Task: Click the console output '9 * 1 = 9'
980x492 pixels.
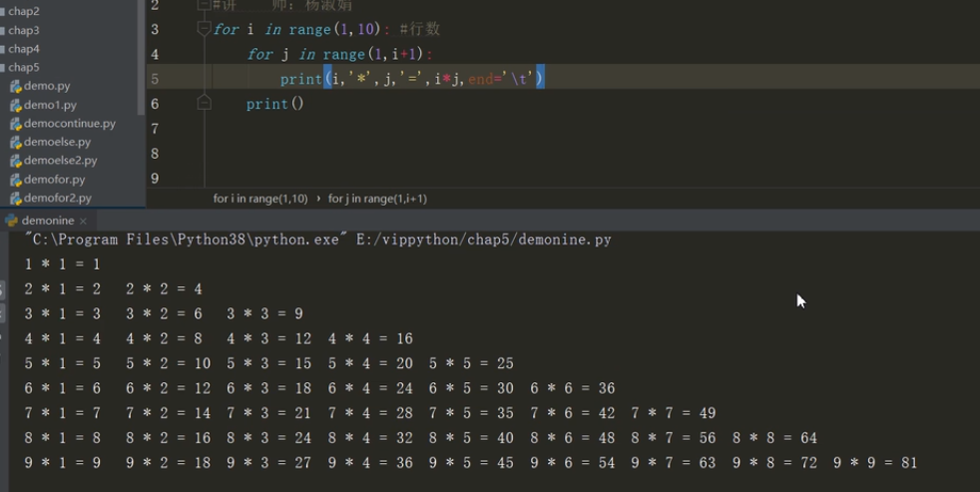Action: click(x=63, y=463)
